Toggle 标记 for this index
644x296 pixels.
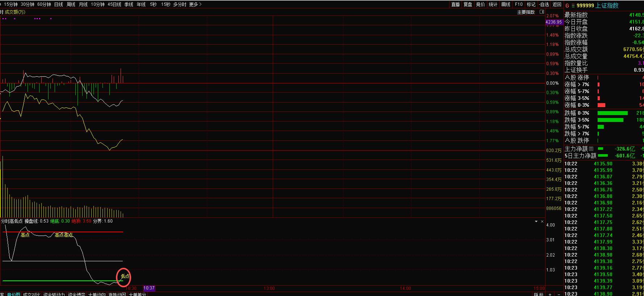(x=531, y=4)
